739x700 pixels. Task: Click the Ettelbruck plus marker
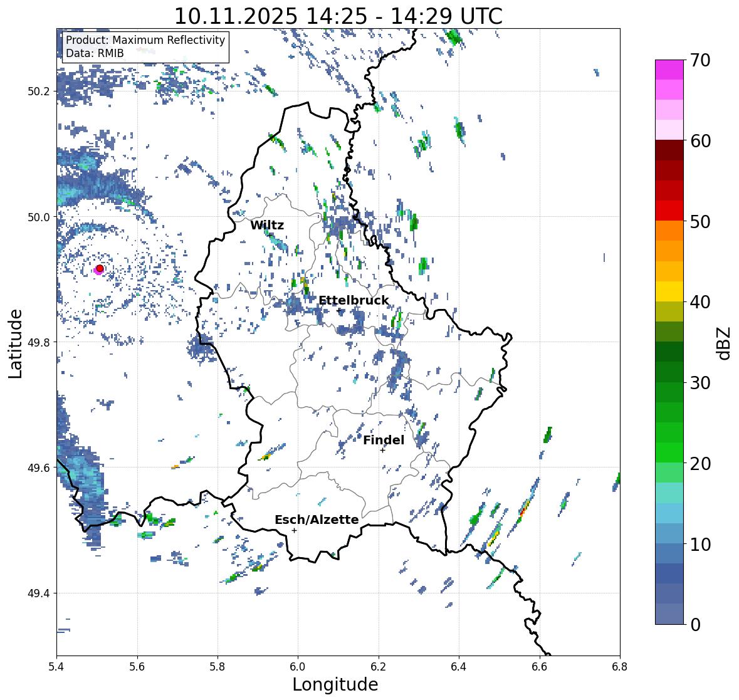point(338,310)
